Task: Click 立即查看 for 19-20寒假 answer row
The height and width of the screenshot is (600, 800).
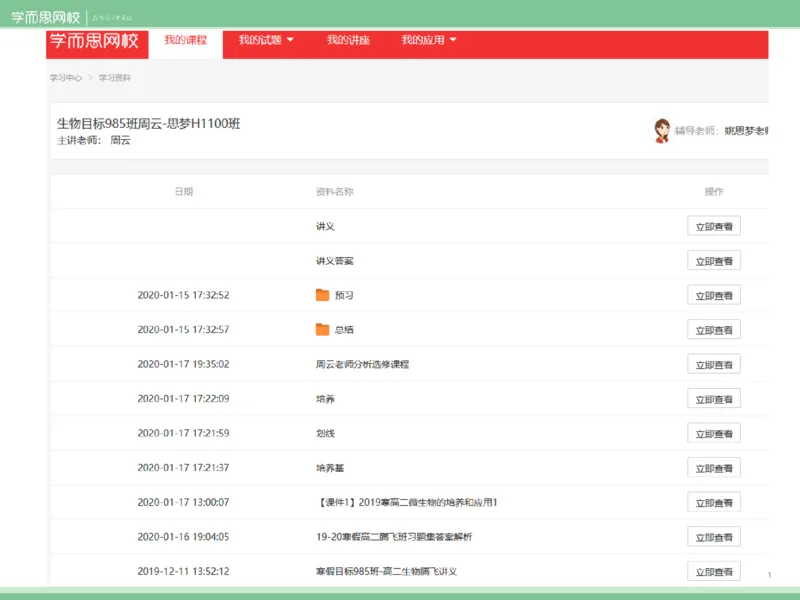Action: pos(714,537)
